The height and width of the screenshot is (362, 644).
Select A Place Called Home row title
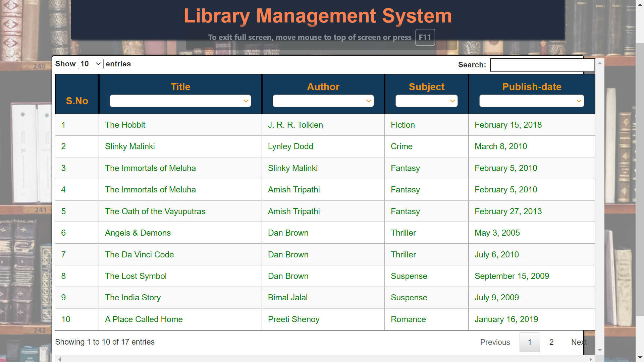[x=144, y=319]
